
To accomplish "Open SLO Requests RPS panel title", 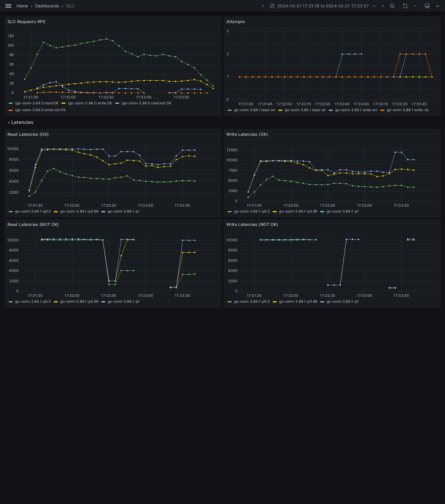I will click(x=26, y=22).
